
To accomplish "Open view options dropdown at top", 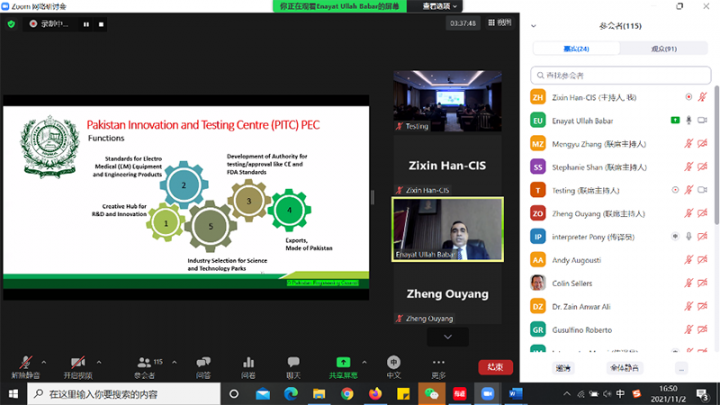I will click(x=439, y=6).
